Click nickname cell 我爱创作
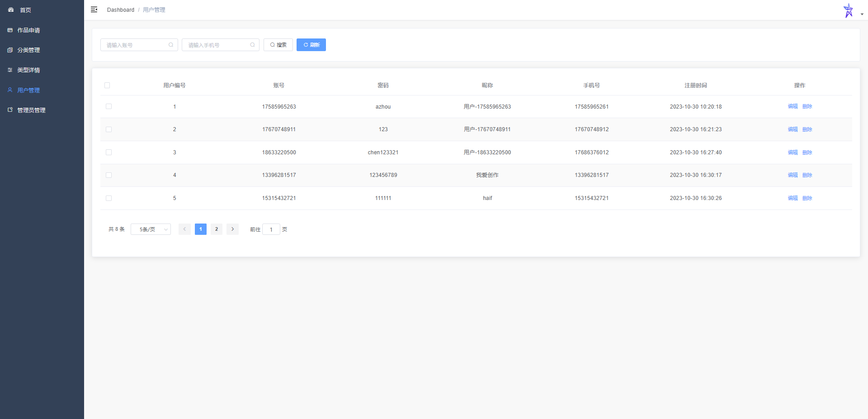Viewport: 868px width, 419px height. coord(487,175)
